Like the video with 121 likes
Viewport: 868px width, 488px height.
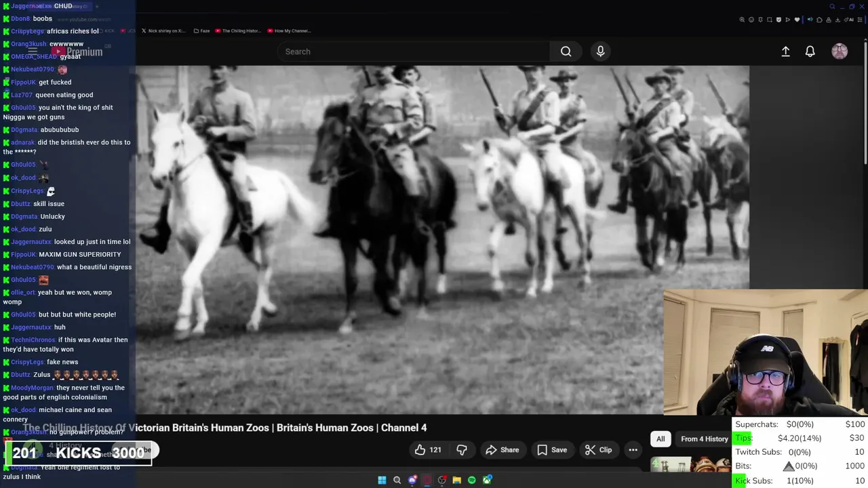[x=428, y=450]
